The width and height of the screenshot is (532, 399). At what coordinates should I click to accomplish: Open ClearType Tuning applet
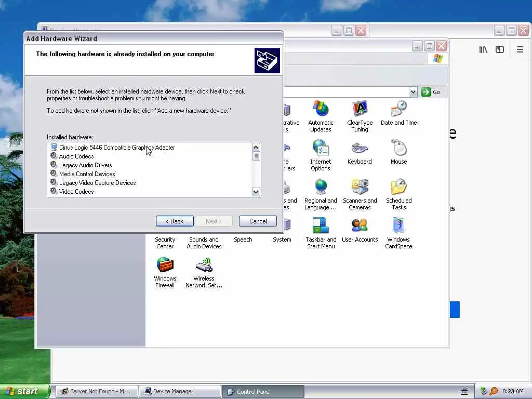click(360, 116)
